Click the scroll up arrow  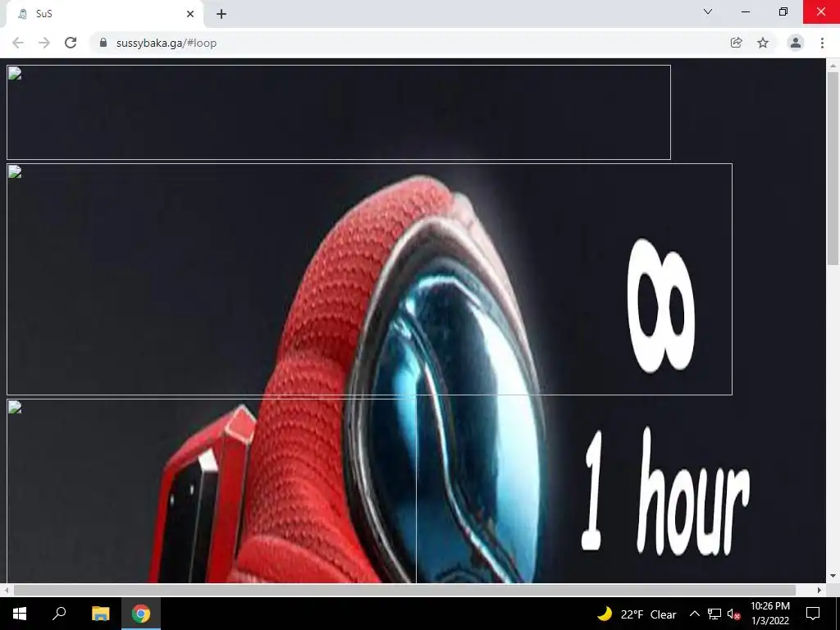tap(833, 65)
